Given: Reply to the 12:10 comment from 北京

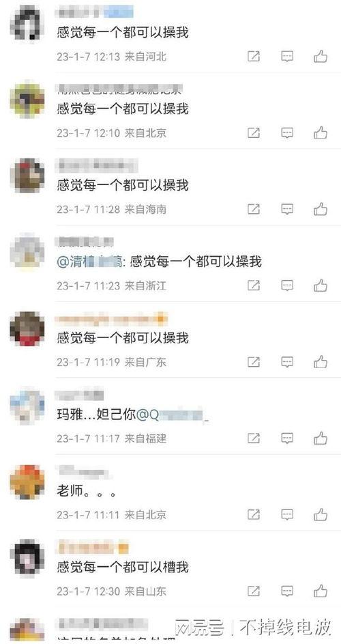Looking at the screenshot, I should coord(287,133).
